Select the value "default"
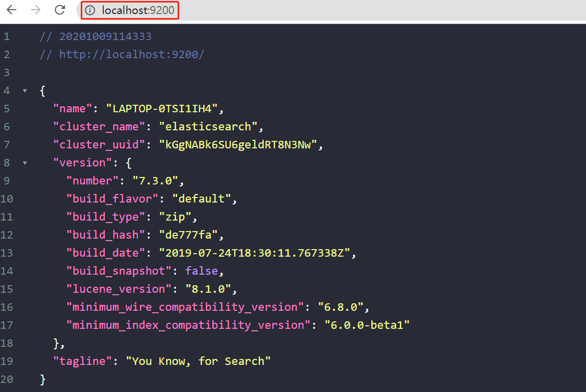Screen dimensions: 586x392 point(202,199)
